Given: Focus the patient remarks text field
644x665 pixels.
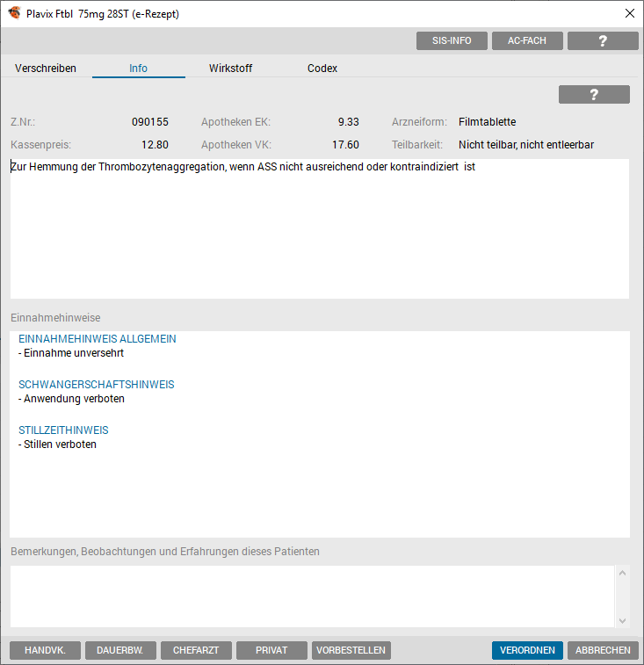Looking at the screenshot, I should pyautogui.click(x=312, y=596).
